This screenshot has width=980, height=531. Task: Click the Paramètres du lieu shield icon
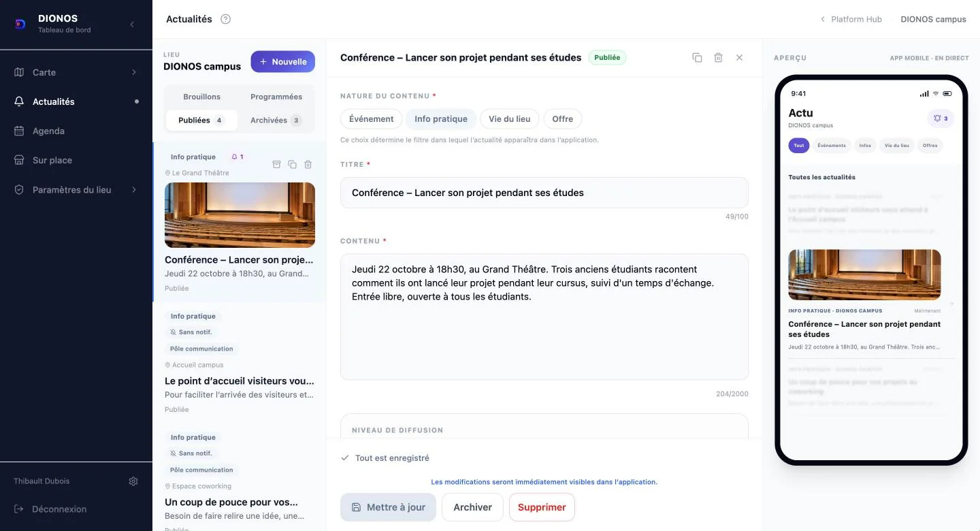(19, 189)
